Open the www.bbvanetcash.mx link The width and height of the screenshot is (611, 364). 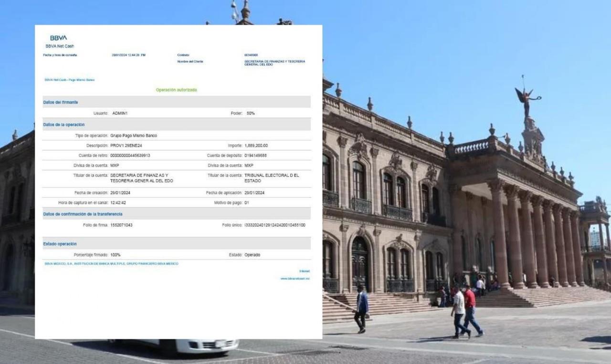click(295, 279)
